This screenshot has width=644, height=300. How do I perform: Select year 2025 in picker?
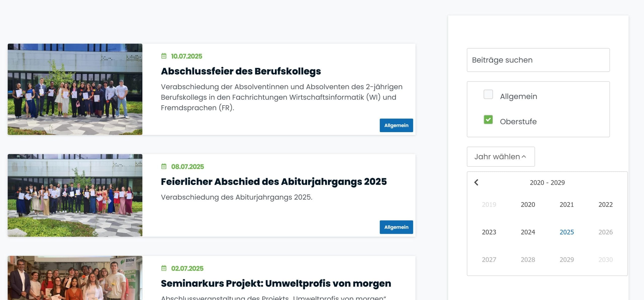(x=567, y=232)
